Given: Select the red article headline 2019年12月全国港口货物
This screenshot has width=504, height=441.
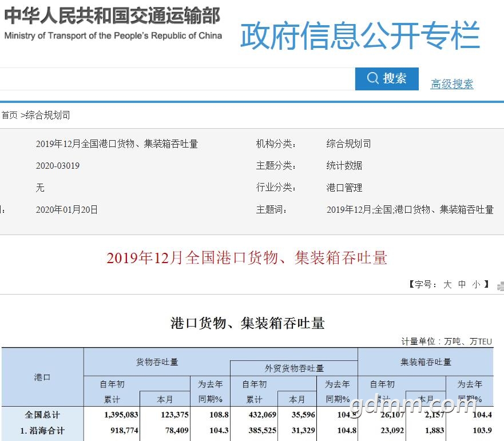Looking at the screenshot, I should click(x=247, y=258).
